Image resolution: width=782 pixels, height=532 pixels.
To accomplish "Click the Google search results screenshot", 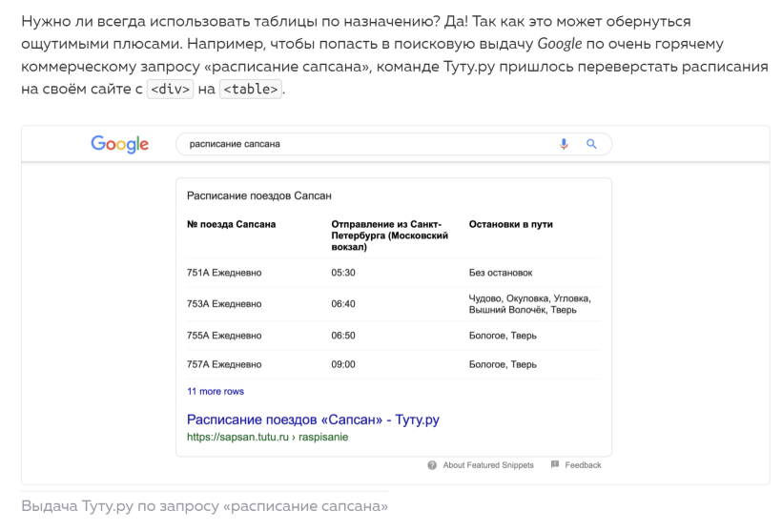I will coord(396,305).
